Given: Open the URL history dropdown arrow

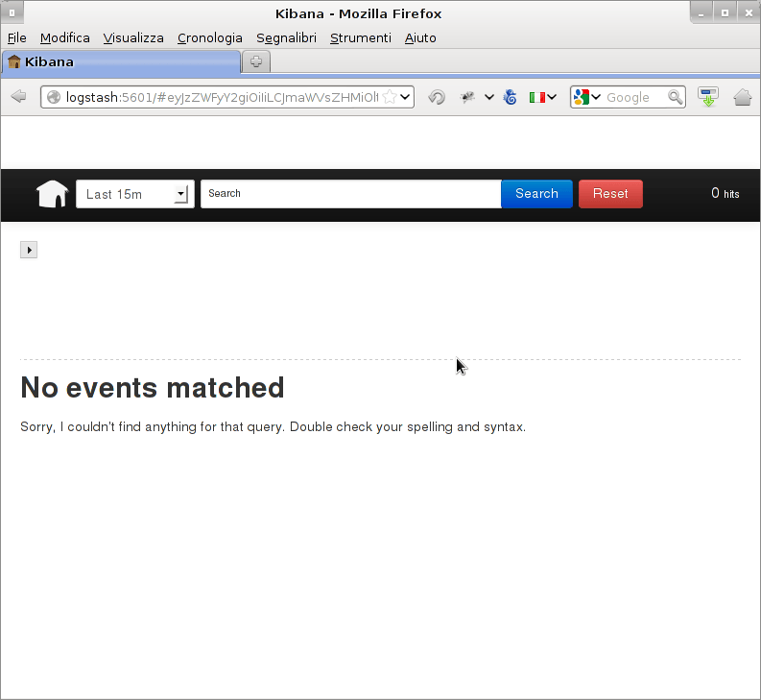Looking at the screenshot, I should [x=405, y=97].
